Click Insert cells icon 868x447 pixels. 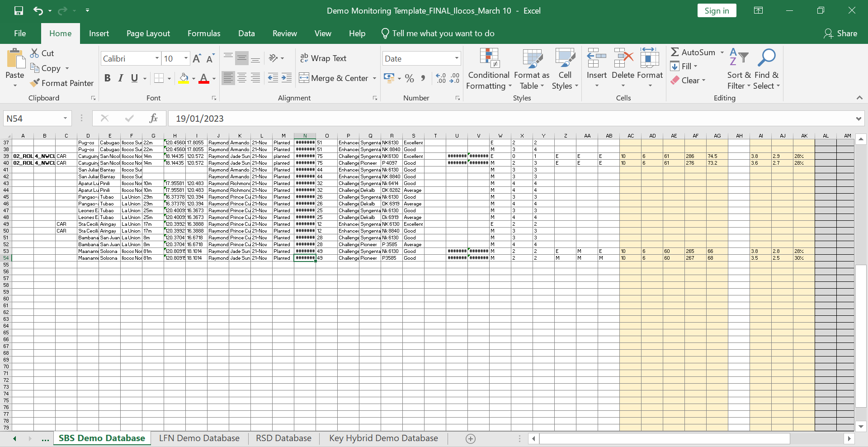(x=597, y=57)
